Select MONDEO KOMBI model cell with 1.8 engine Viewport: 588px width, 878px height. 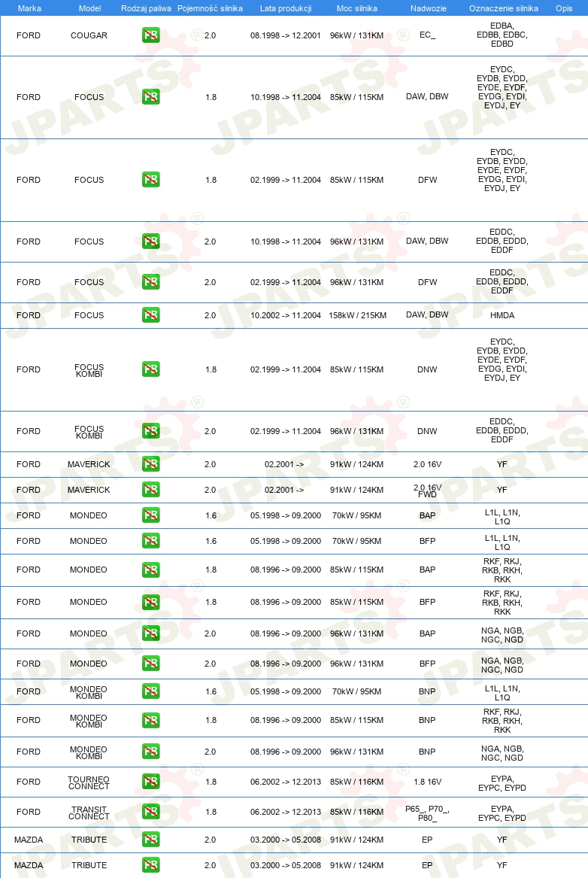tap(89, 722)
